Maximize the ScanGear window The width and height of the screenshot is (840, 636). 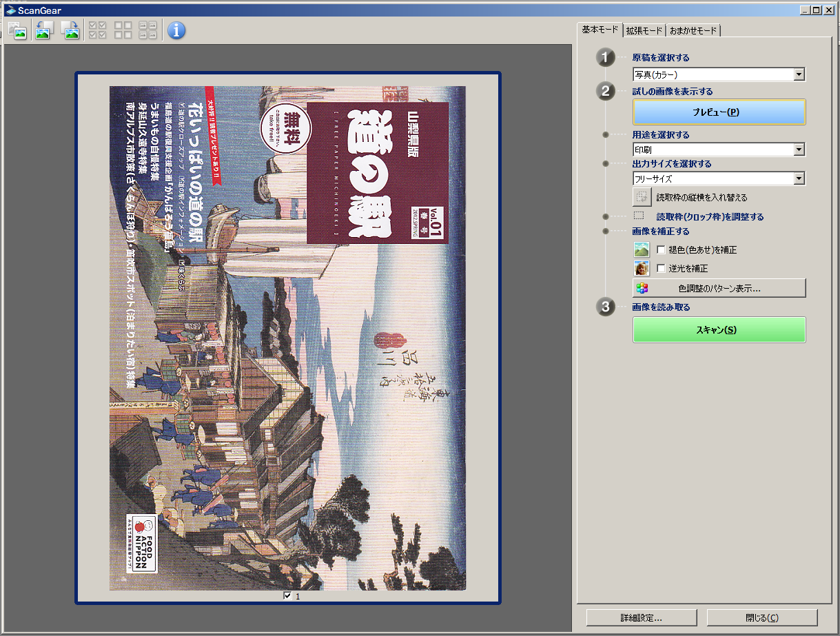(x=816, y=10)
